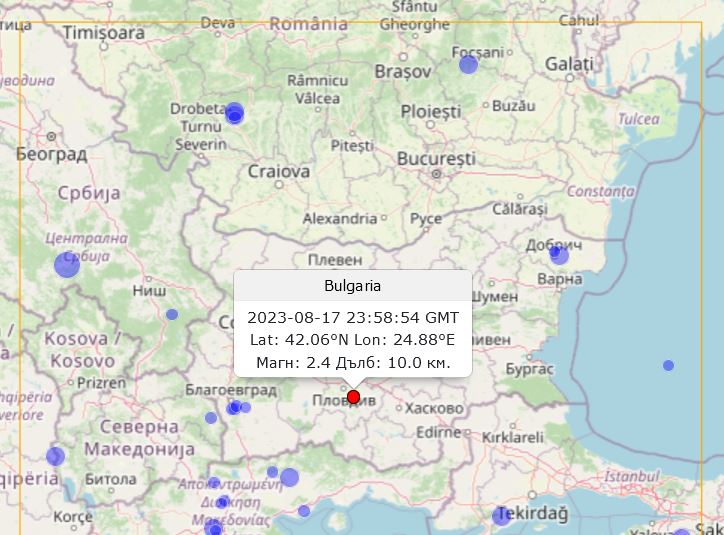Click the red earthquake marker near Plovdiv

point(353,397)
